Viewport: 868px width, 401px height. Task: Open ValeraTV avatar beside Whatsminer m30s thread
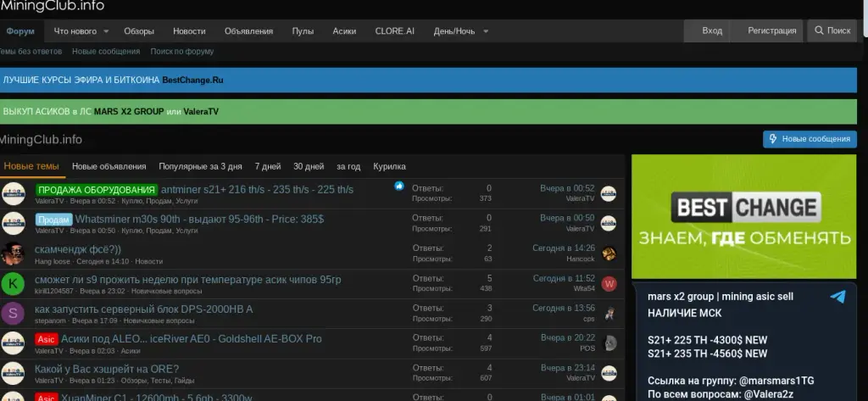(13, 223)
